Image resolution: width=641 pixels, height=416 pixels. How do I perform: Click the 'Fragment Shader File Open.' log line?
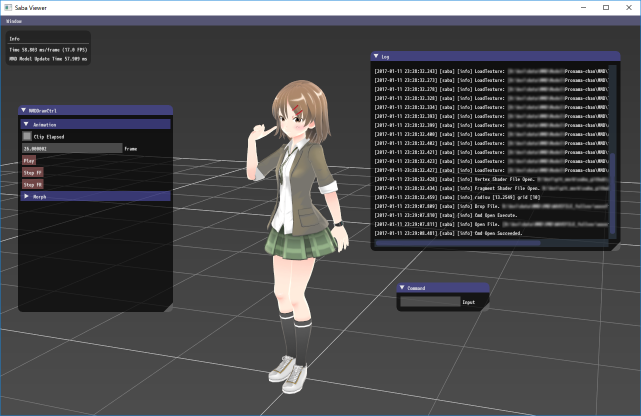491,188
